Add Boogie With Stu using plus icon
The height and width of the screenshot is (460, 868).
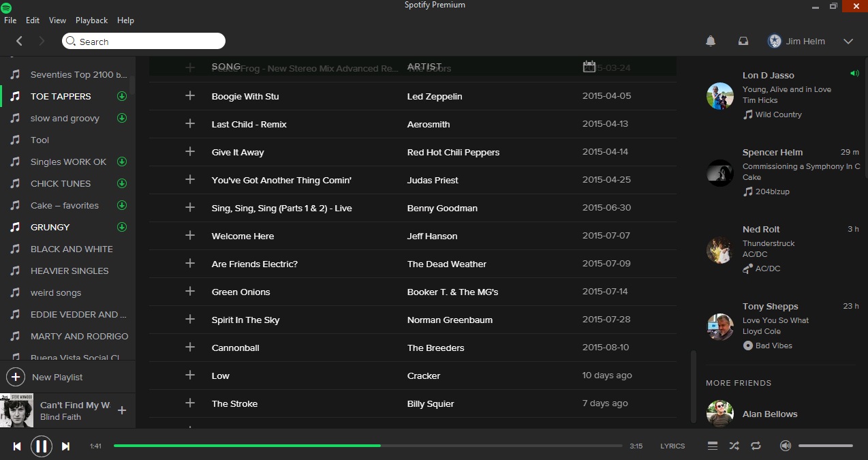click(190, 96)
